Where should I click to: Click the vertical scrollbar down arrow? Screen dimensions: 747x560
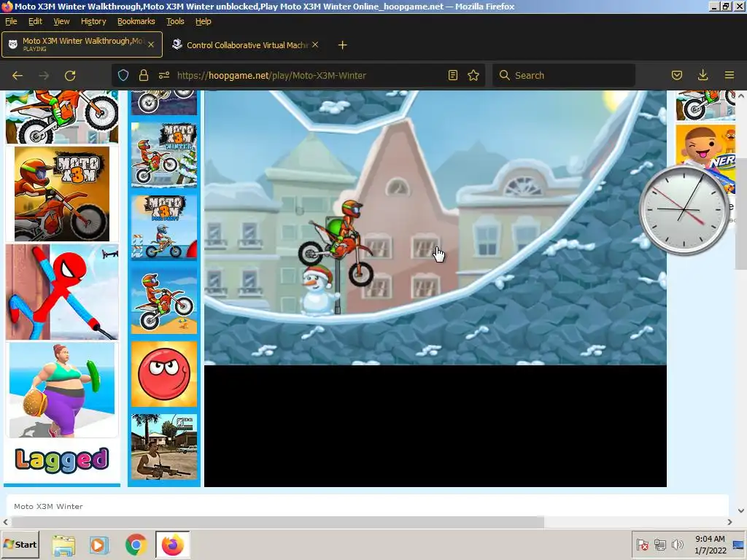click(x=741, y=510)
